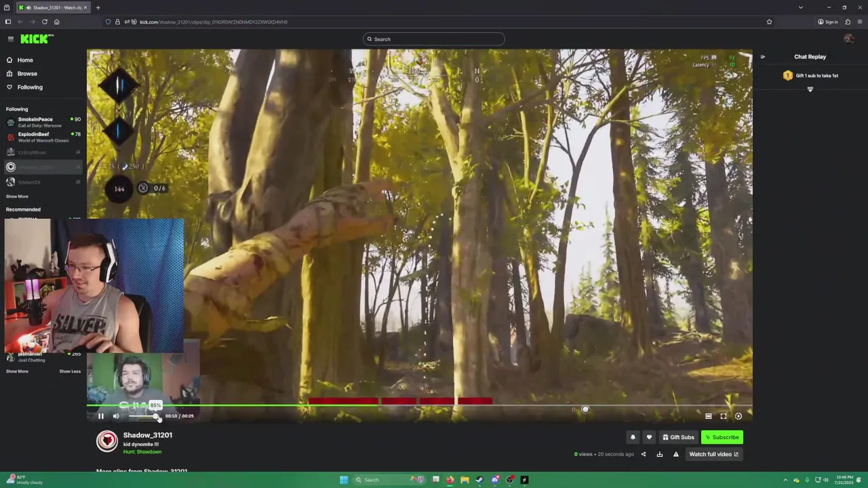
Task: Open the SmokeInPeace channel
Action: 43,122
